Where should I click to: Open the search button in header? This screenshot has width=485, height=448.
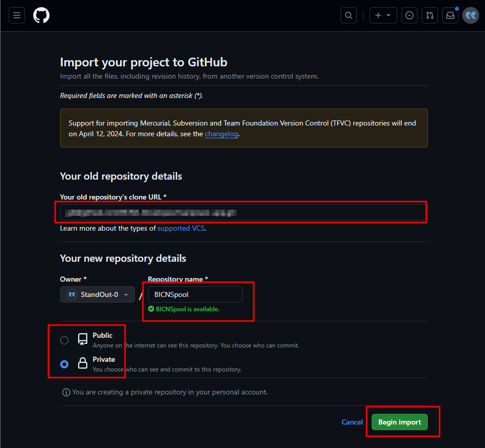pyautogui.click(x=349, y=15)
